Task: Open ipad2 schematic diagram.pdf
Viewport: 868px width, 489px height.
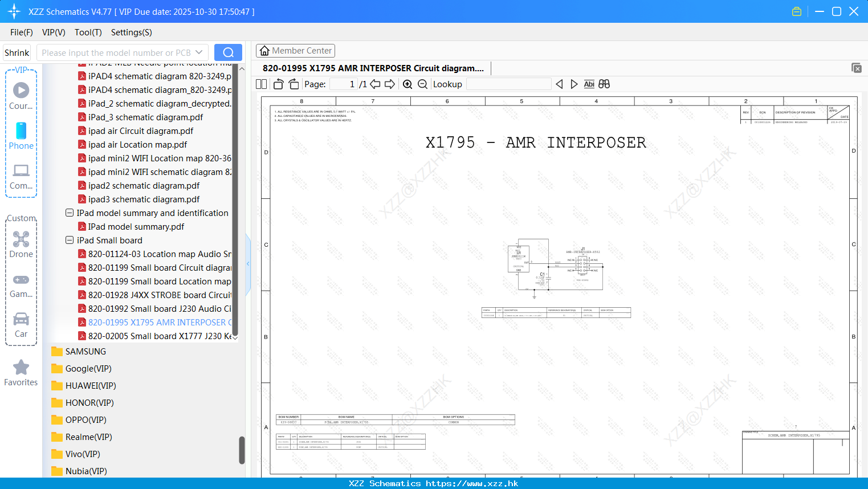Action: point(139,185)
